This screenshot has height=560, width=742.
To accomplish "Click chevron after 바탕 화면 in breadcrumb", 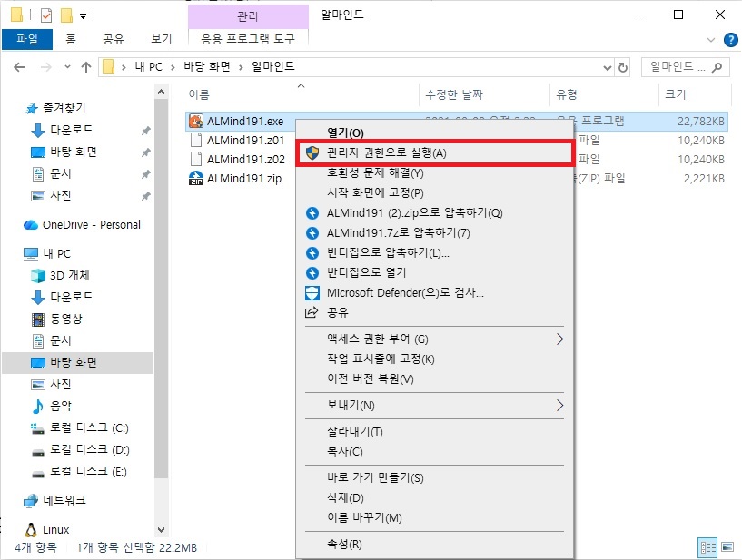I will (241, 67).
